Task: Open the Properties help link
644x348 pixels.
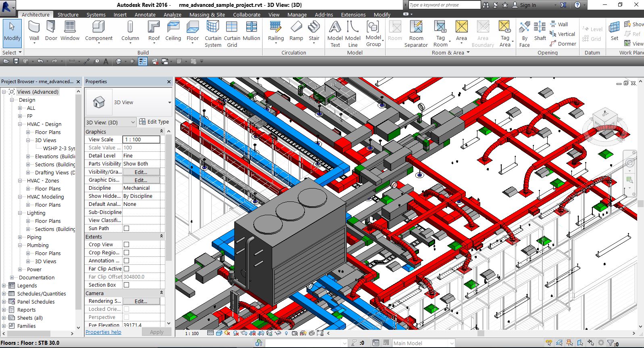Action: pos(103,332)
